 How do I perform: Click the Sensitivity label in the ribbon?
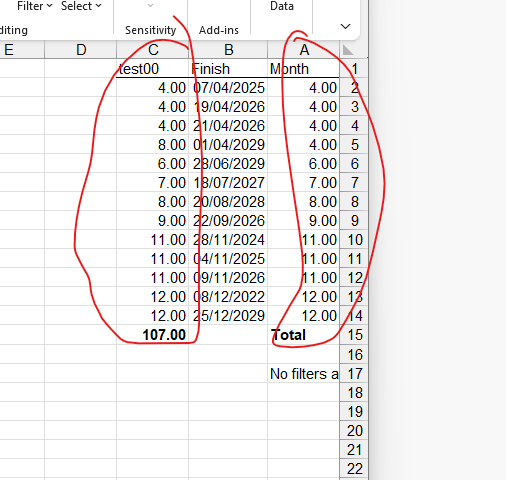tap(150, 30)
